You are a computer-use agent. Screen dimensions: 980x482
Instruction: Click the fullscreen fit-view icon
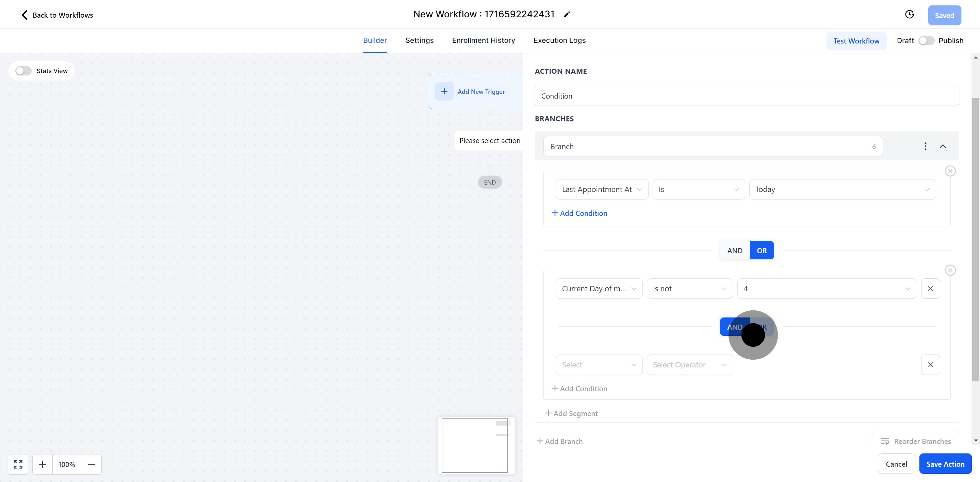pos(18,464)
